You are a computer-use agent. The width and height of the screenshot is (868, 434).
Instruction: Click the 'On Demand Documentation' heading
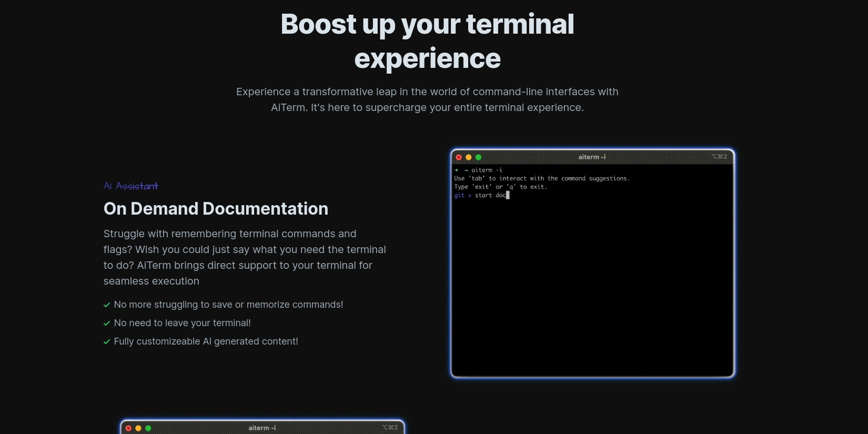click(x=216, y=209)
